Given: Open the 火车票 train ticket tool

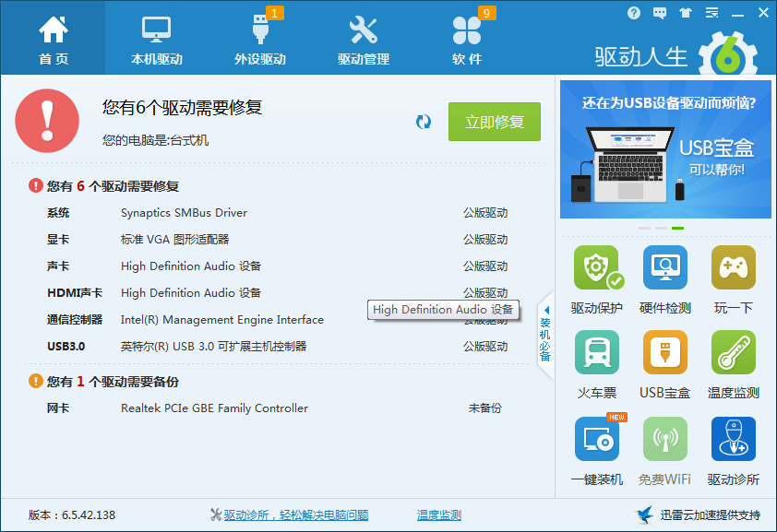Looking at the screenshot, I should tap(597, 354).
